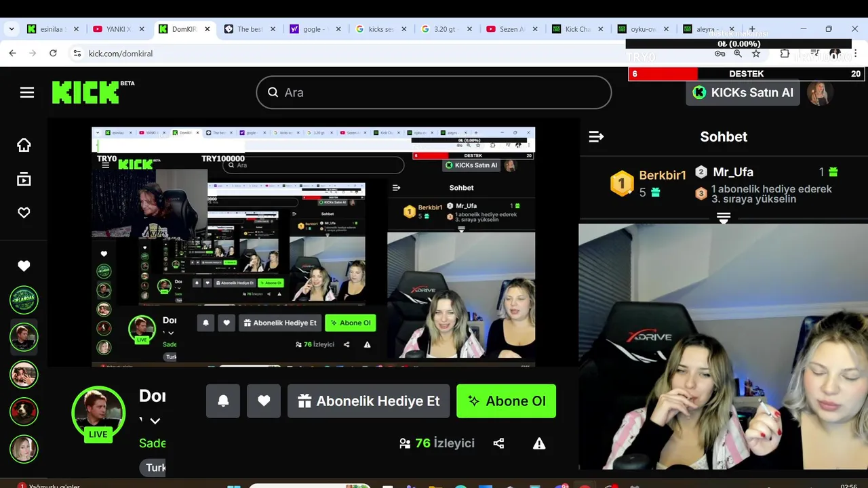Screen dimensions: 868x488
Task: Select Berkbir1 in gift leaderboard
Action: click(x=648, y=183)
